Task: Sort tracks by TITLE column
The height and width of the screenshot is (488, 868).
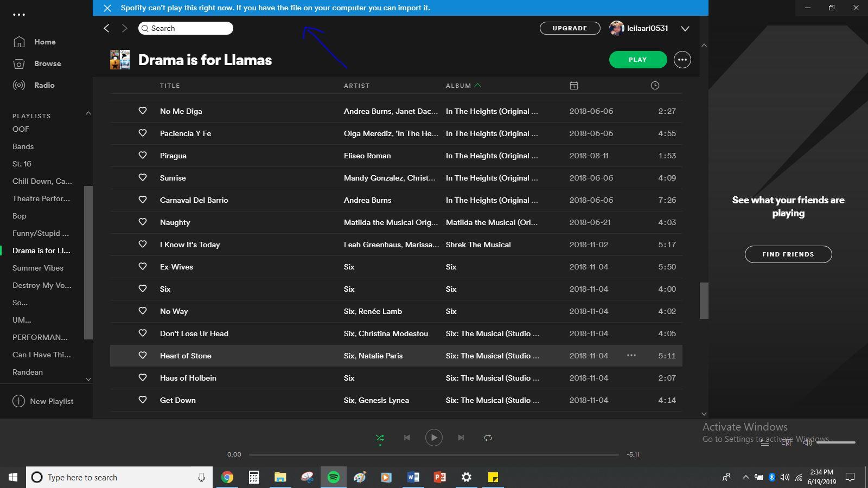Action: [x=170, y=86]
